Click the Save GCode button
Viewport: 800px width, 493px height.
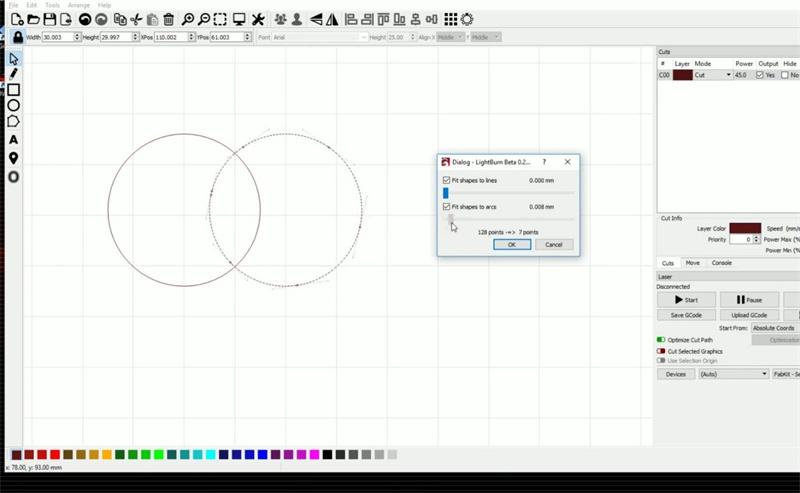tap(686, 315)
